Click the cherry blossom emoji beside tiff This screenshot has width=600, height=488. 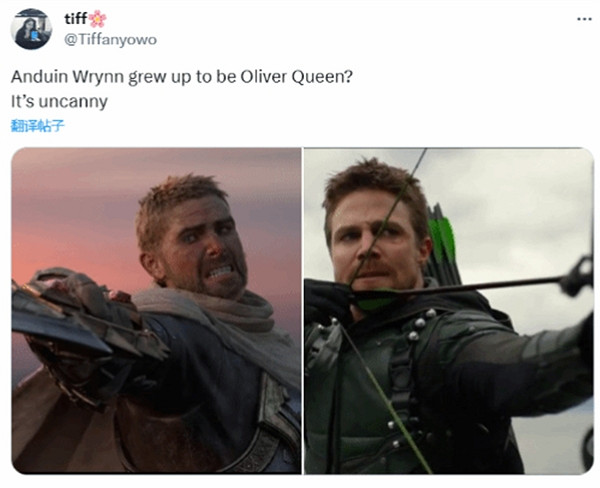[98, 19]
